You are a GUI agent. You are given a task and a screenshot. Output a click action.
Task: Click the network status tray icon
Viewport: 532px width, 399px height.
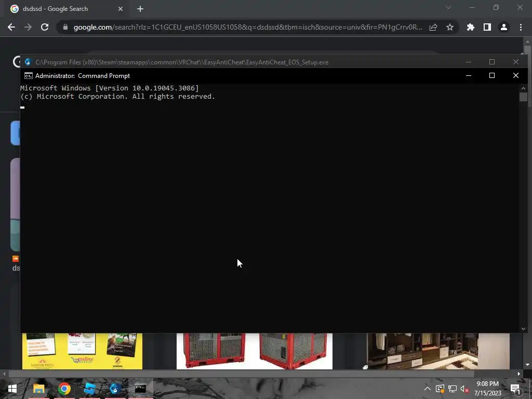453,389
